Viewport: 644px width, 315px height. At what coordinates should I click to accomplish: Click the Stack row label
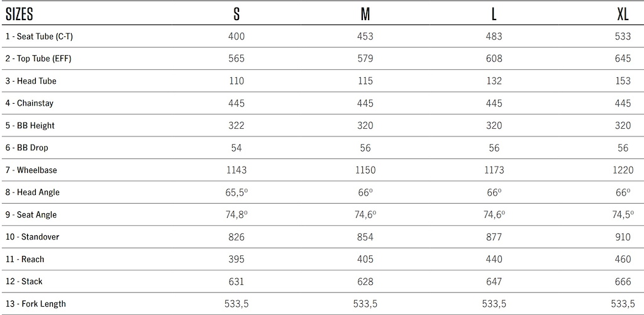click(x=24, y=281)
